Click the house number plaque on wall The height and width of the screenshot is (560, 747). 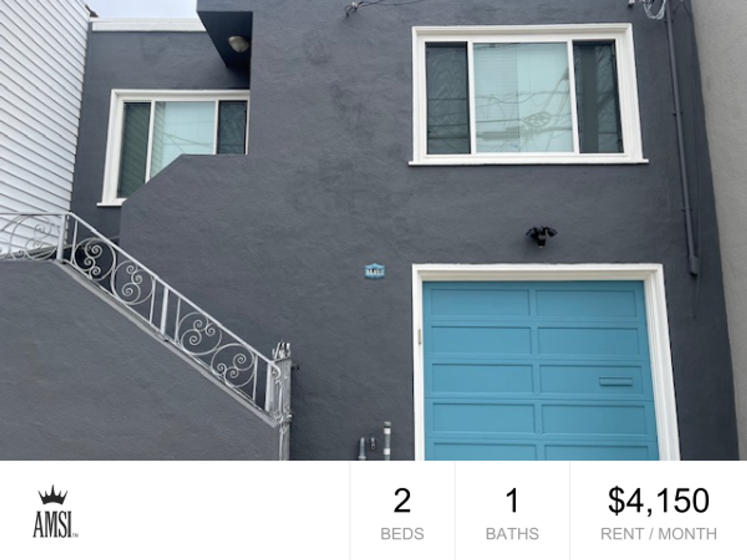click(375, 271)
